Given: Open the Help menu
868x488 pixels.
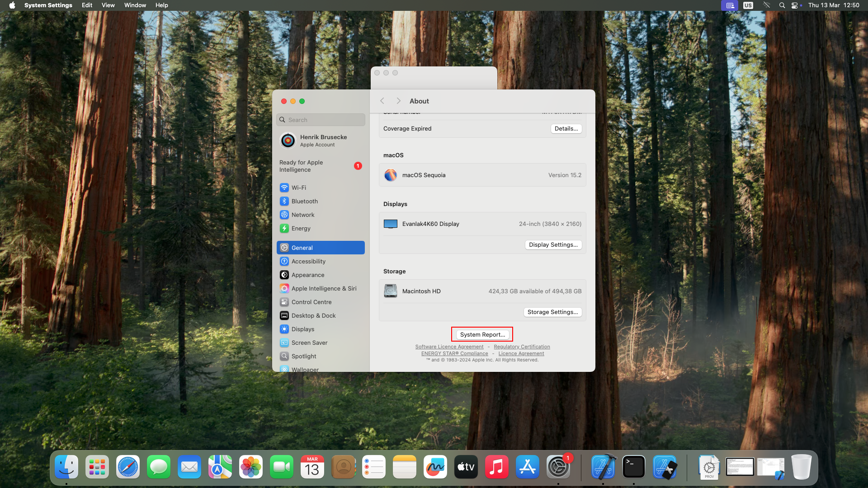Looking at the screenshot, I should click(x=161, y=5).
